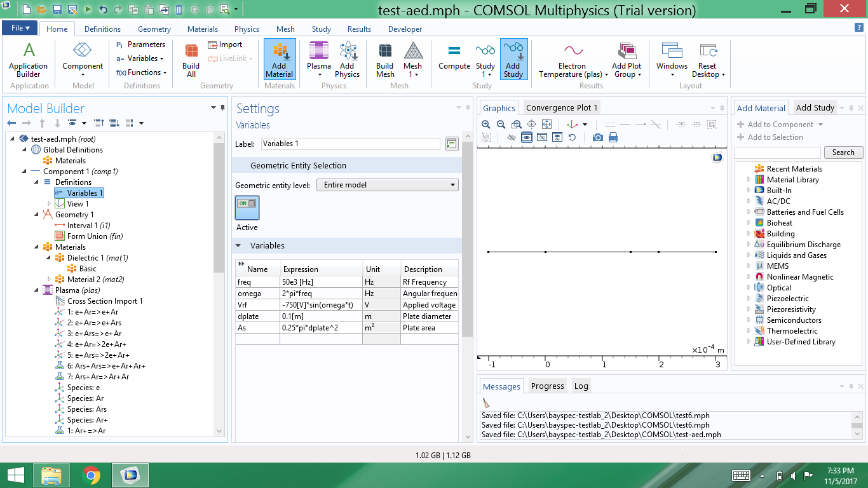Click the Compute button in Study group
This screenshot has height=488, width=868.
tap(454, 56)
